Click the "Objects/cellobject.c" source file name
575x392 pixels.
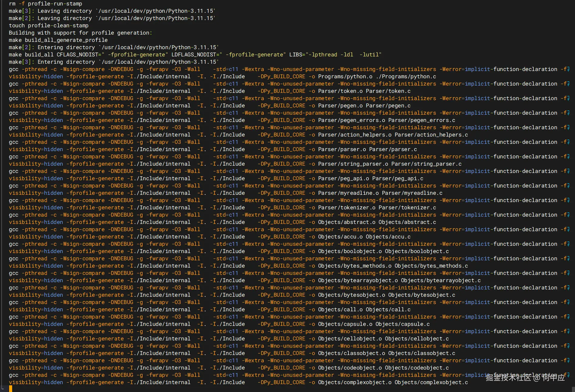pos(417,339)
